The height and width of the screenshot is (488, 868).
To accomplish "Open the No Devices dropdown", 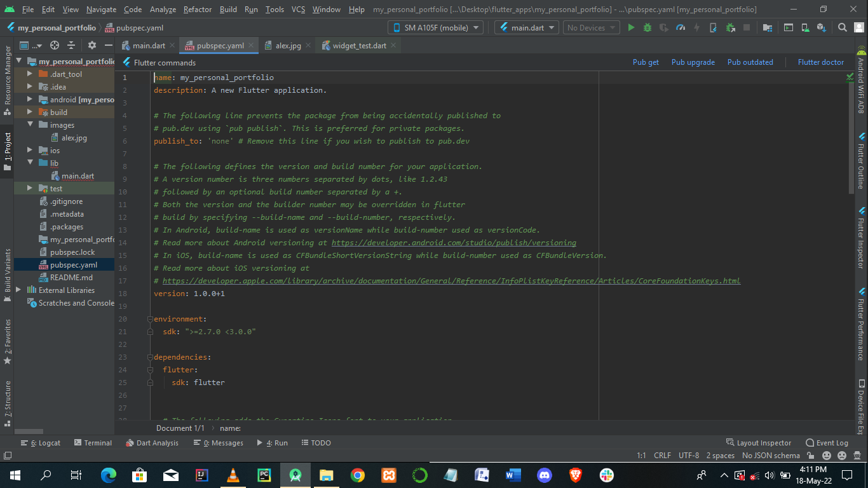I will click(591, 27).
